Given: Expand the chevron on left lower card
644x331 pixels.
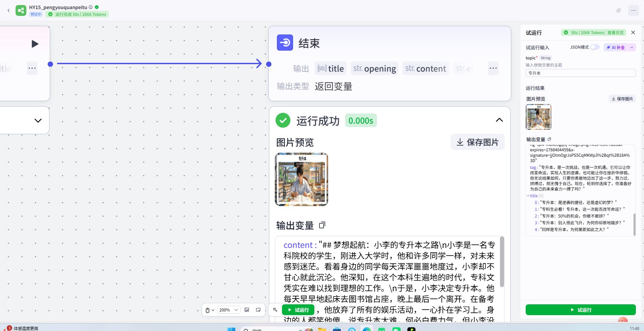Looking at the screenshot, I should (38, 121).
